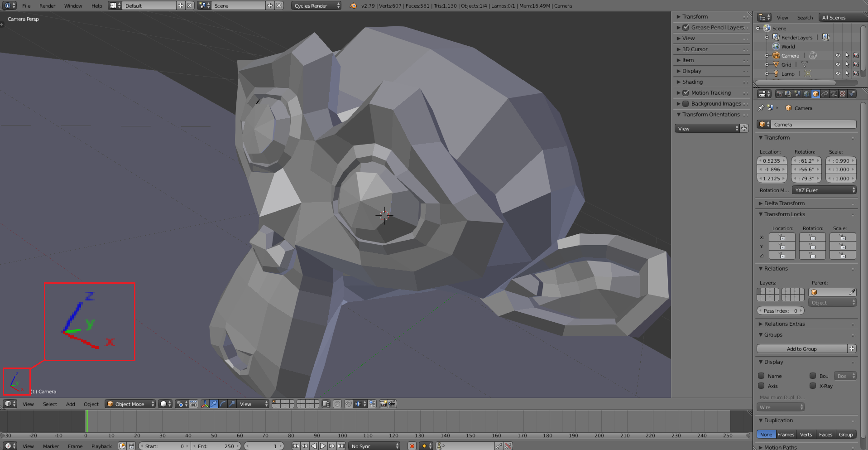Open the 3D view Add menu

pos(71,404)
